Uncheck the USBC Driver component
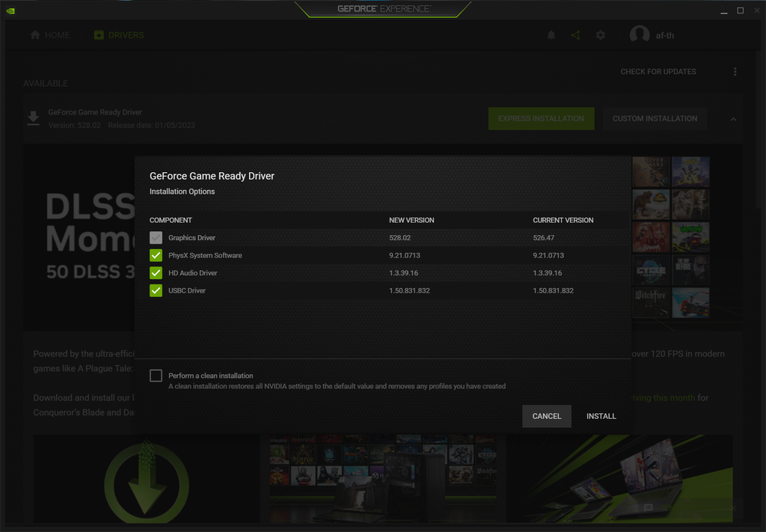Image resolution: width=766 pixels, height=532 pixels. tap(156, 290)
